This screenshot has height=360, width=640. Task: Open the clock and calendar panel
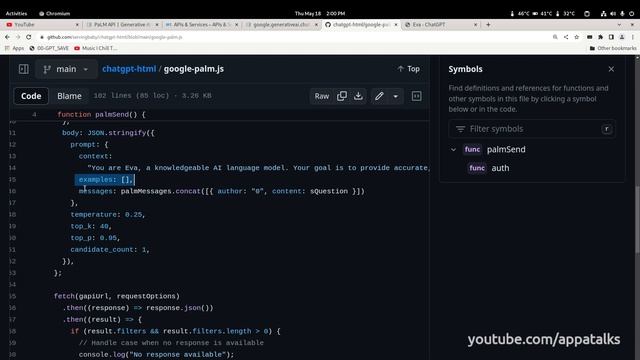click(x=320, y=13)
